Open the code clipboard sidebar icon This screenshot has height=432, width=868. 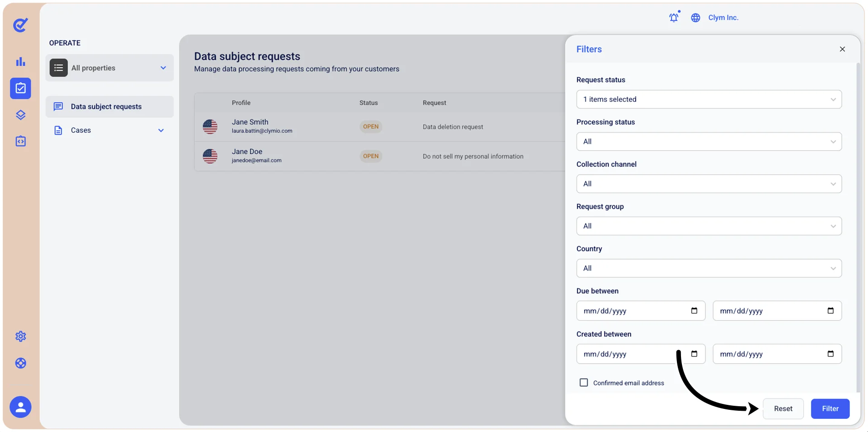[20, 141]
